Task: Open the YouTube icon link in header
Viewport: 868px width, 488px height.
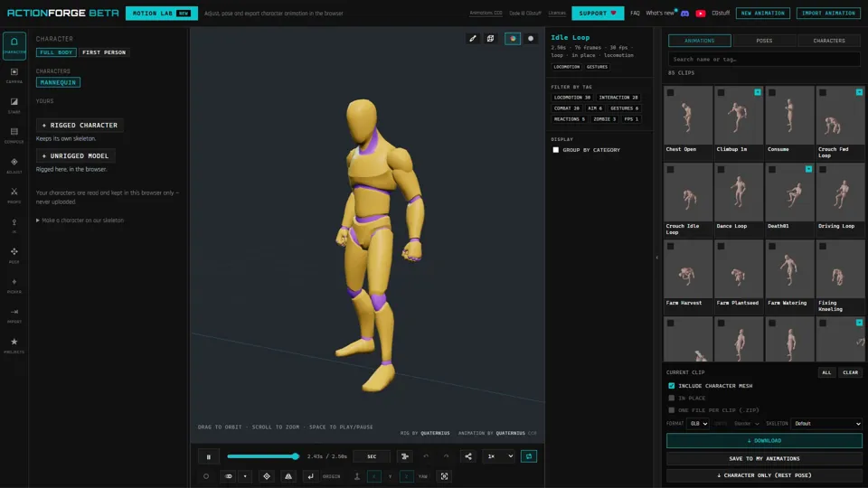Action: (x=700, y=14)
